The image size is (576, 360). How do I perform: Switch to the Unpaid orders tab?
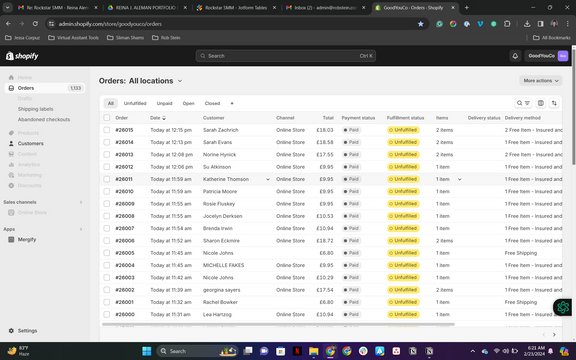[x=164, y=104]
